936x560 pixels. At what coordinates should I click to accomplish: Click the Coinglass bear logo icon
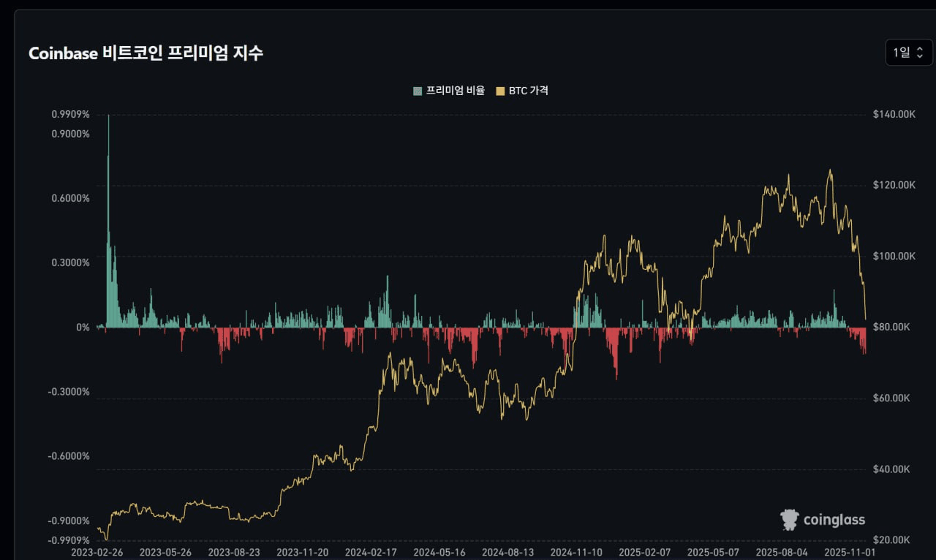(x=788, y=520)
